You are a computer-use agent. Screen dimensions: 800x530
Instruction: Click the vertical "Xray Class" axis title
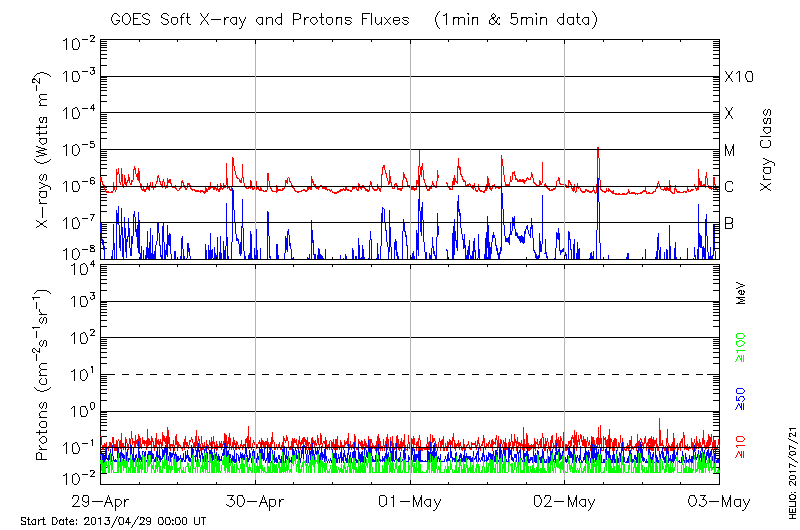tap(766, 150)
